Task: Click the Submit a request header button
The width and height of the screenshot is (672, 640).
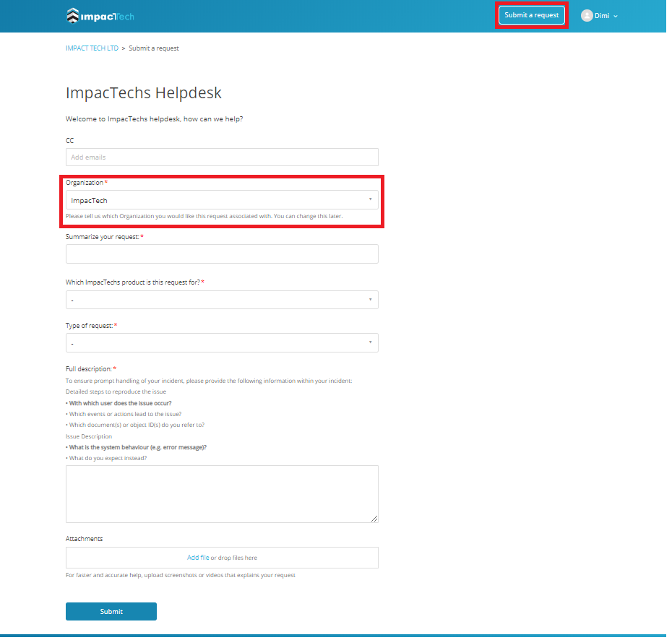Action: pyautogui.click(x=531, y=15)
